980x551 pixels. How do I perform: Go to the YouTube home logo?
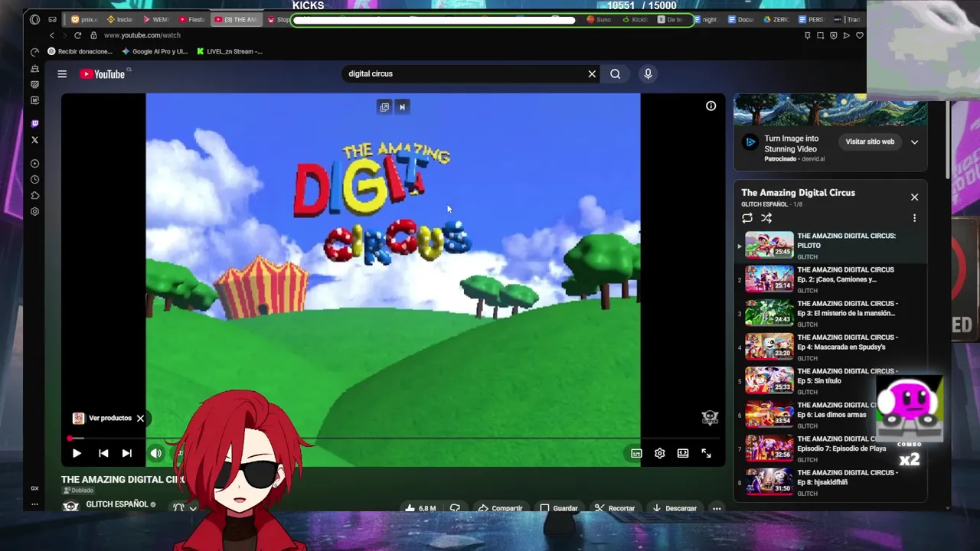(103, 74)
